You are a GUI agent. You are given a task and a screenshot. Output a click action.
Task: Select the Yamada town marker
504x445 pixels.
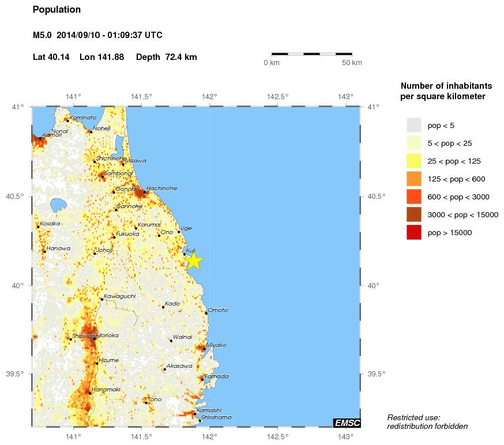(202, 380)
